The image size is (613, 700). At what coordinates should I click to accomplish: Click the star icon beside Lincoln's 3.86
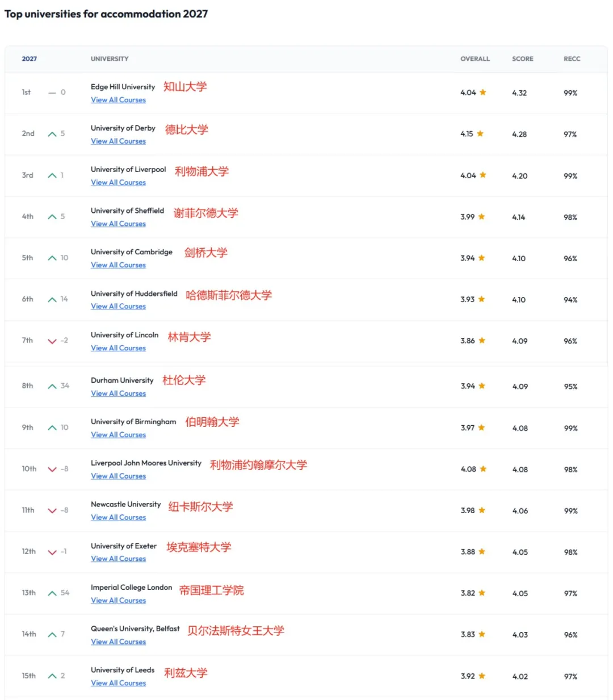[x=482, y=341]
